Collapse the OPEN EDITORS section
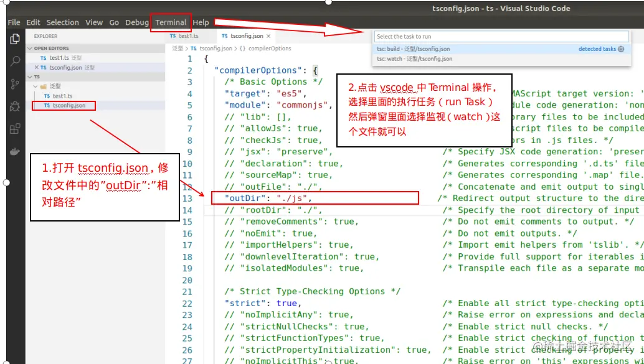644x364 pixels. pos(96,48)
